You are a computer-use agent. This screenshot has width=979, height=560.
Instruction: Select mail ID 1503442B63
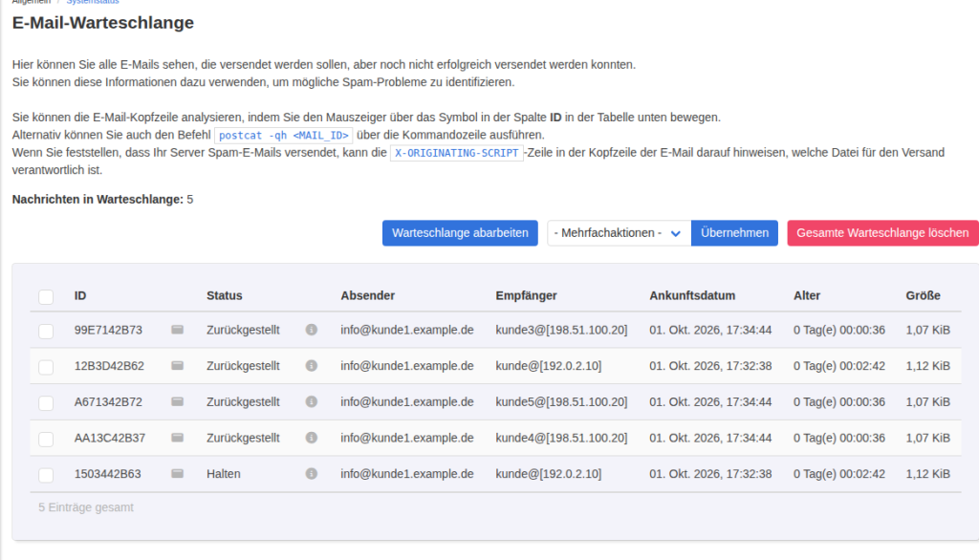107,474
